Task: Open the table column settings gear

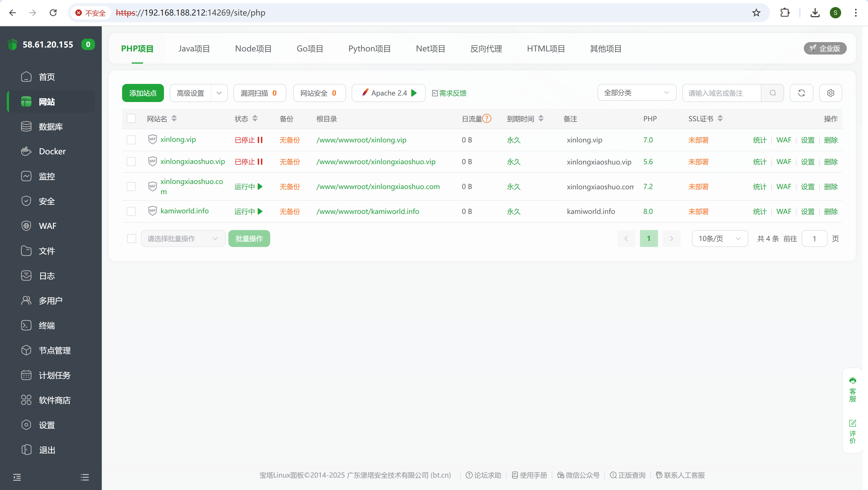Action: click(x=830, y=93)
